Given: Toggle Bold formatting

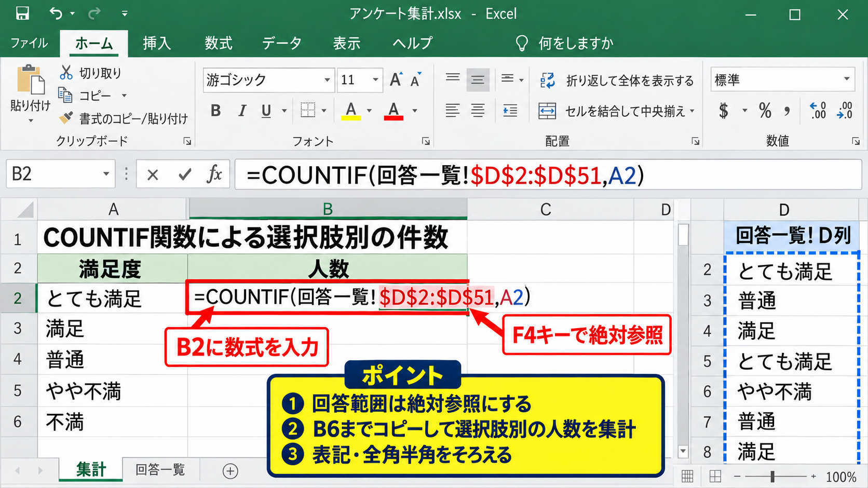Looking at the screenshot, I should 216,110.
